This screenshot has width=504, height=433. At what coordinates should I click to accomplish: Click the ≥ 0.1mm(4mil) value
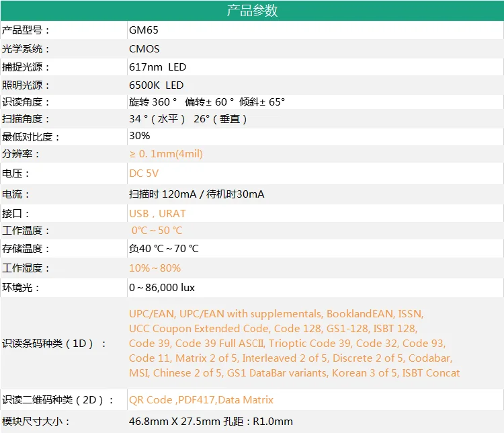tap(166, 154)
